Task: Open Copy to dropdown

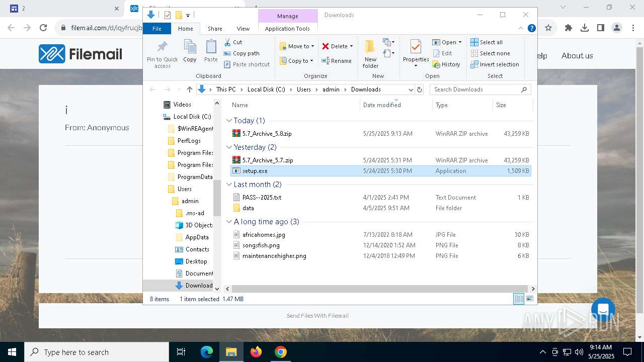Action: tap(297, 61)
